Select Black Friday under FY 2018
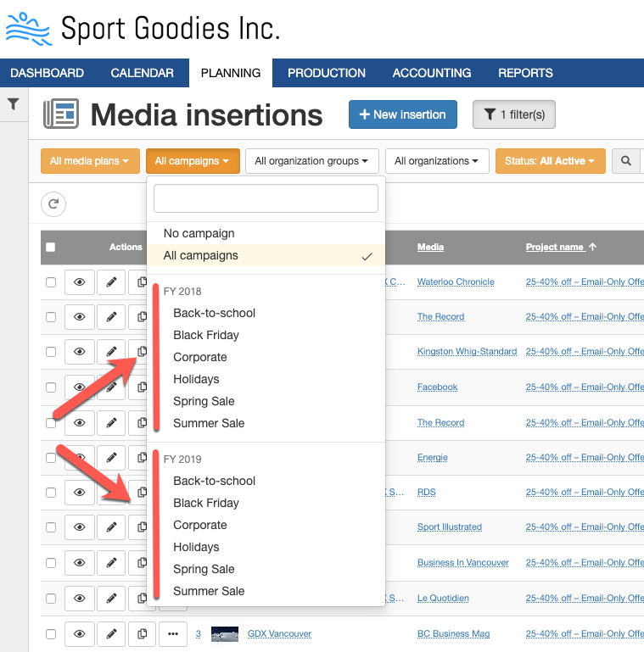The image size is (644, 652). point(206,335)
